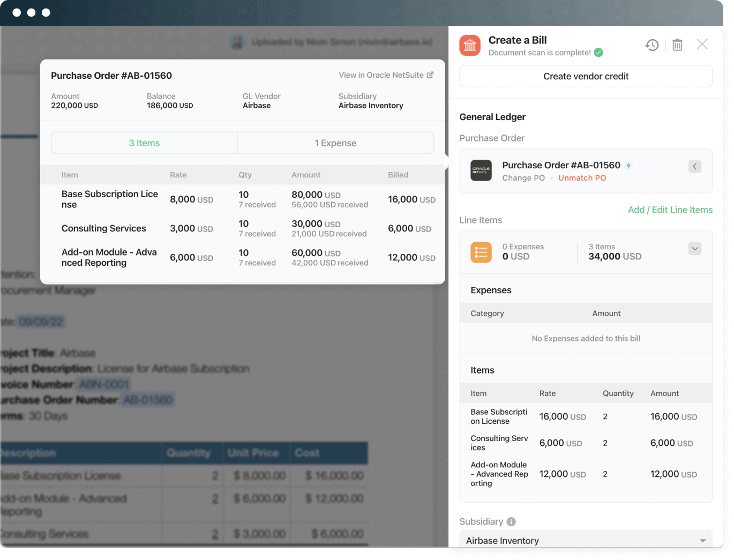Click 34,000 USD items total

(615, 257)
